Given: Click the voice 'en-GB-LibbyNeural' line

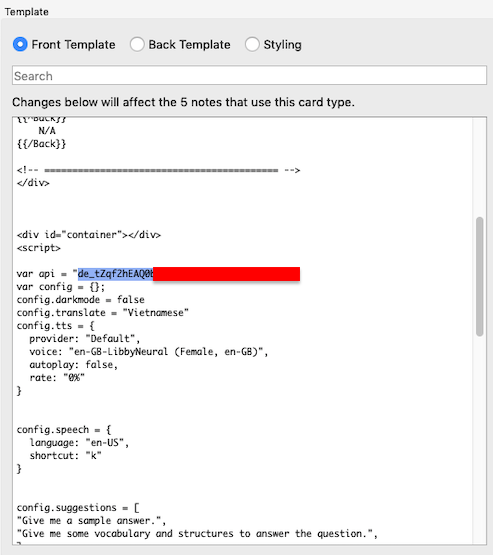Looking at the screenshot, I should (x=149, y=352).
